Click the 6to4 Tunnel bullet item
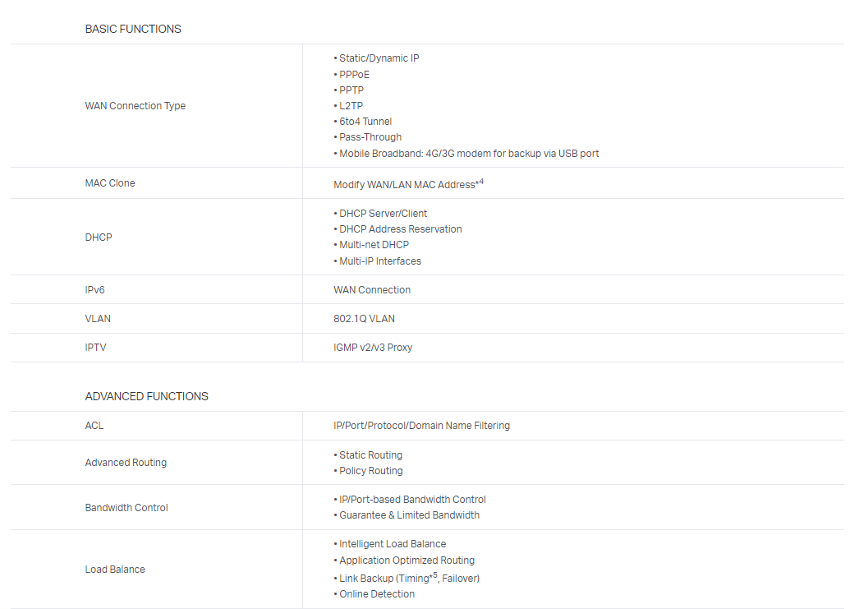This screenshot has width=868, height=609. [x=365, y=122]
